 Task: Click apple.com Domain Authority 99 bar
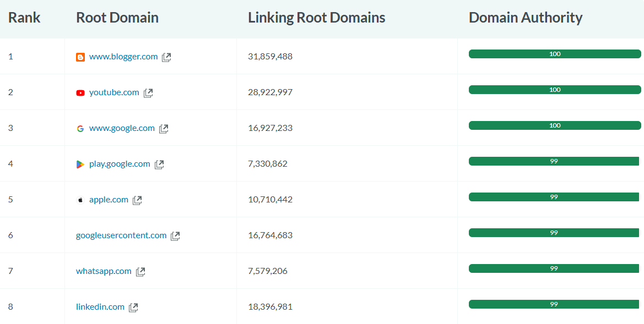pos(554,197)
